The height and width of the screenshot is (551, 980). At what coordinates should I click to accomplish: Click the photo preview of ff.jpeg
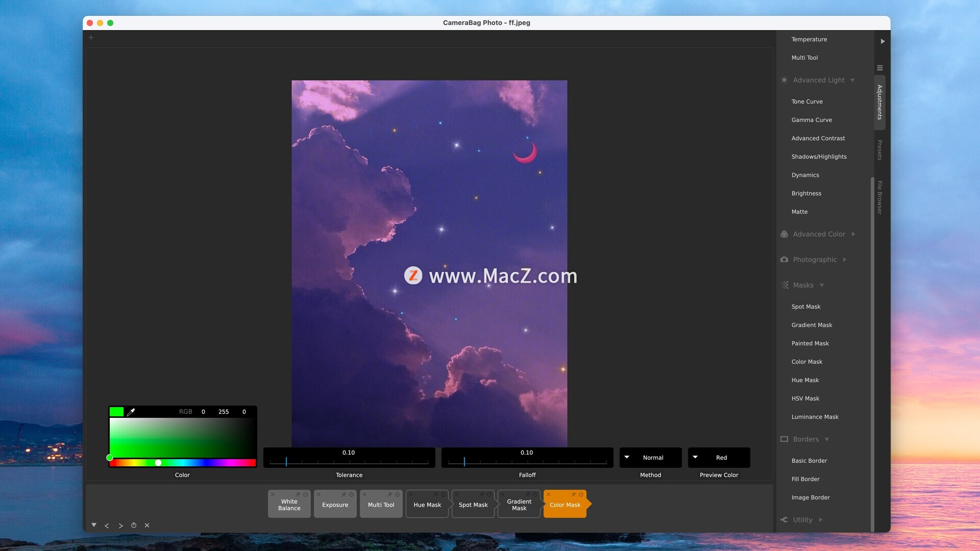[429, 264]
